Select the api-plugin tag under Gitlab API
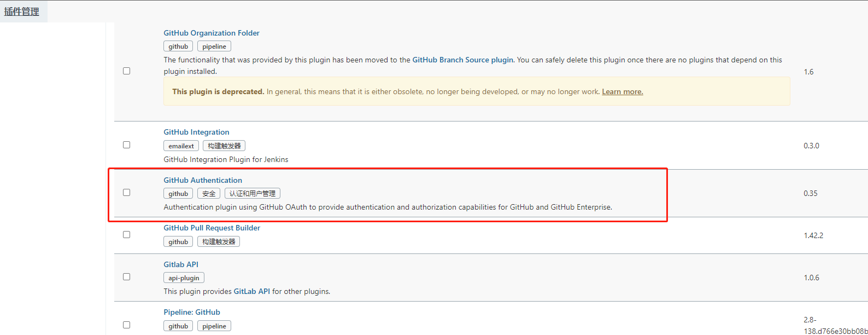868x335 pixels. pyautogui.click(x=184, y=278)
